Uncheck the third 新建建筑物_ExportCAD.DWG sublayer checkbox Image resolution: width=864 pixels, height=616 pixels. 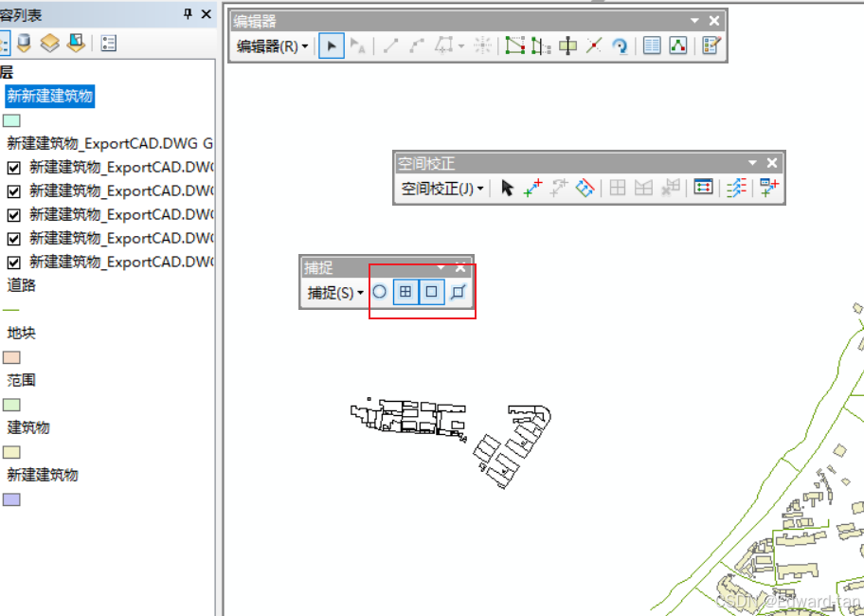tap(14, 215)
